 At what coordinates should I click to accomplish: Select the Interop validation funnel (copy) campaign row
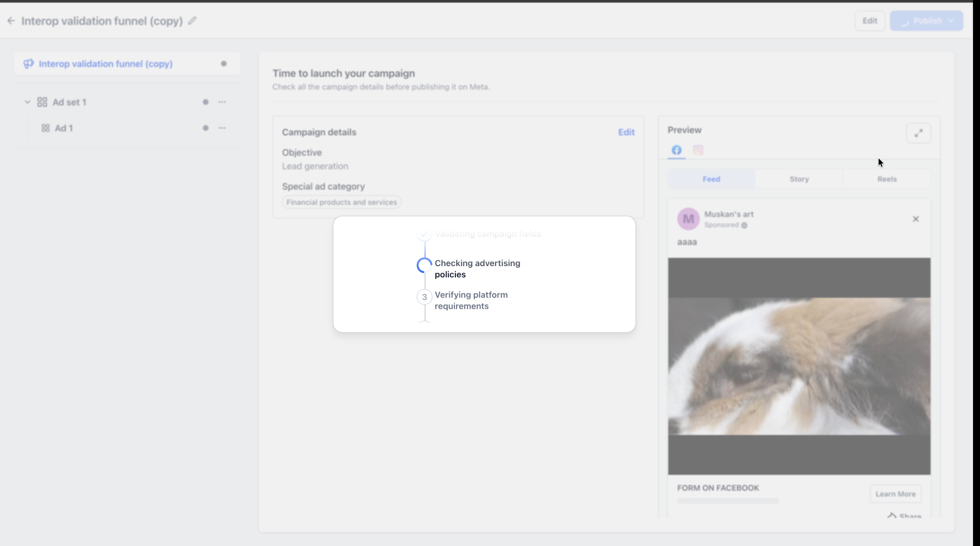point(127,63)
